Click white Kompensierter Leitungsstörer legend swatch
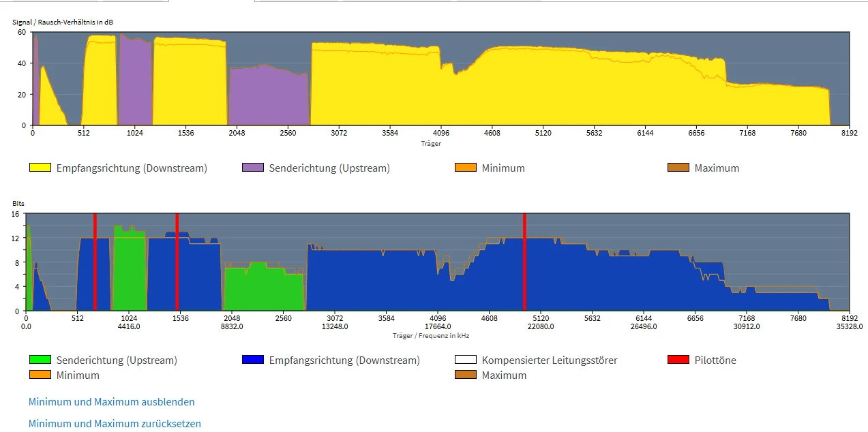The height and width of the screenshot is (432, 868). coord(466,360)
